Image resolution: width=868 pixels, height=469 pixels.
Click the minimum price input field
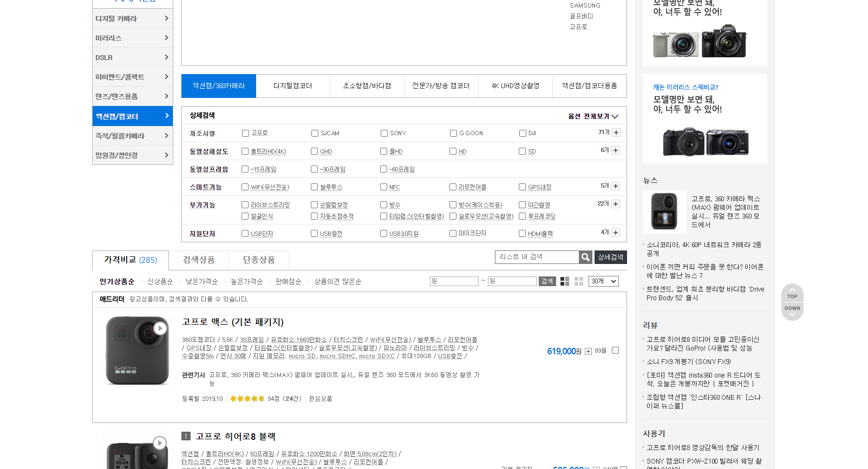454,281
